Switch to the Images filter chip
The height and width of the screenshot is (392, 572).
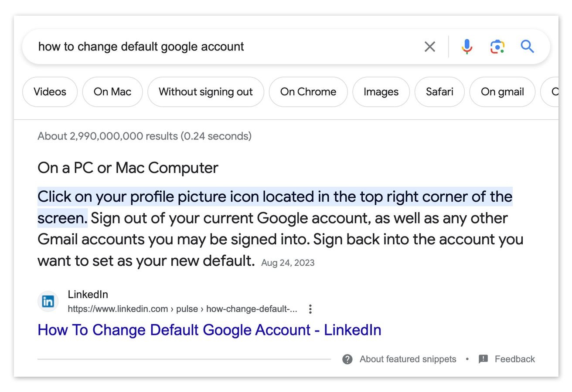tap(381, 91)
